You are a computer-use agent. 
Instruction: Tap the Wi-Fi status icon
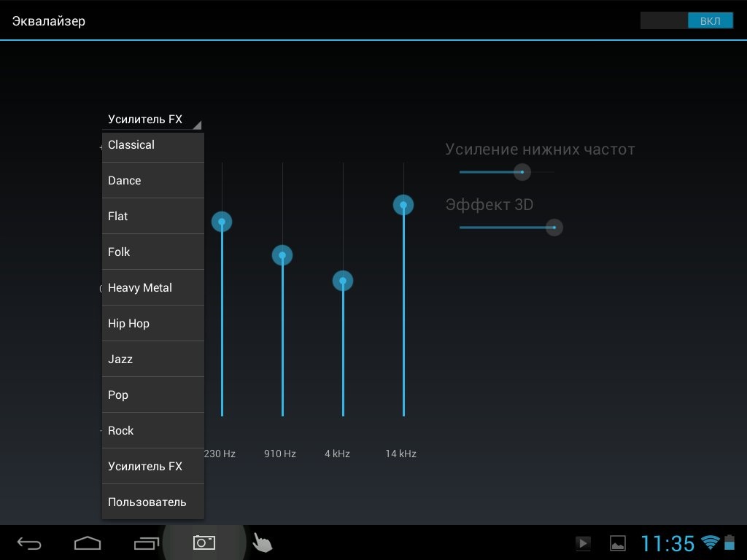pos(709,542)
